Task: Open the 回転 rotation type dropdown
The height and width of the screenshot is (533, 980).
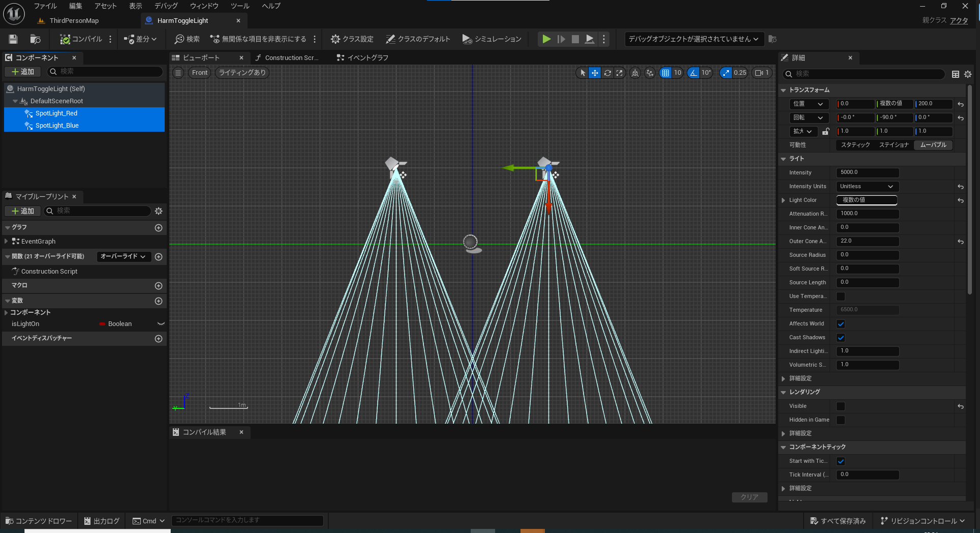Action: click(809, 117)
